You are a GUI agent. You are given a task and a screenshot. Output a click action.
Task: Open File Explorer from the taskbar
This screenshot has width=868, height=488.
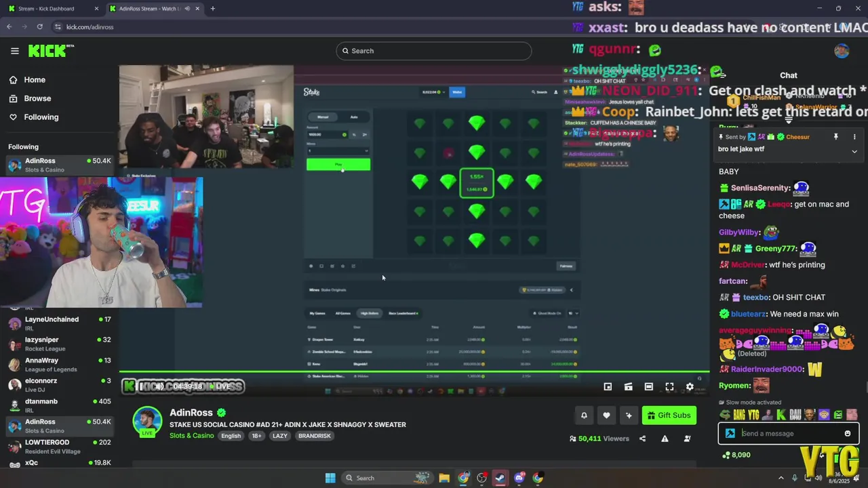tap(444, 478)
